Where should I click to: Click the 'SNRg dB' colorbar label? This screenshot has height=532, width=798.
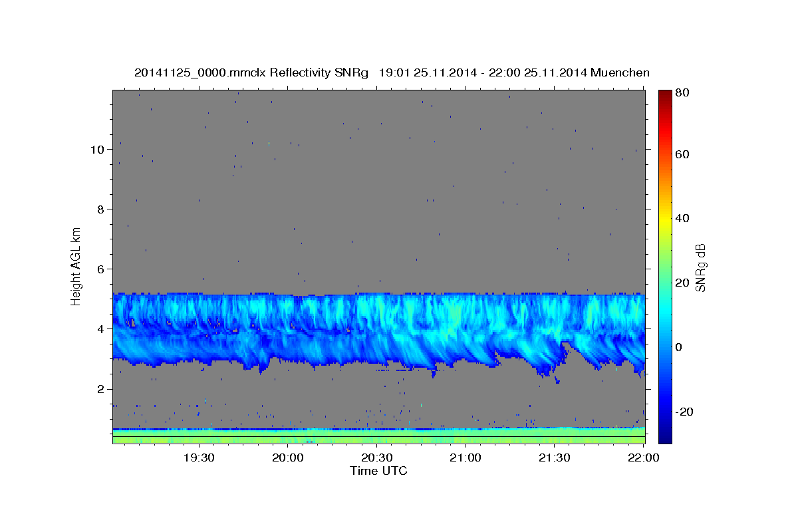[x=700, y=267]
